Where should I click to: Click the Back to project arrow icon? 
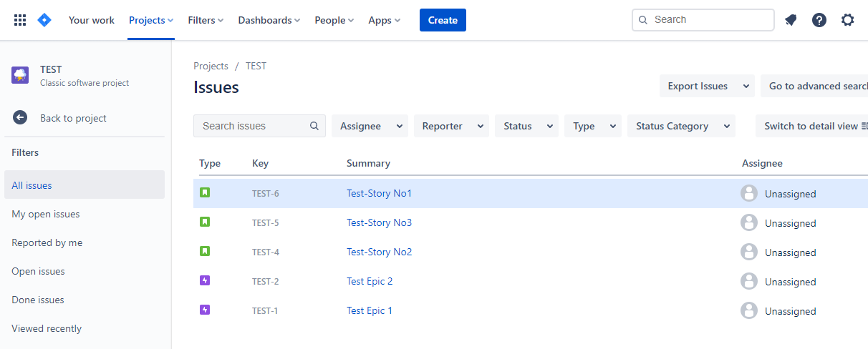(20, 118)
